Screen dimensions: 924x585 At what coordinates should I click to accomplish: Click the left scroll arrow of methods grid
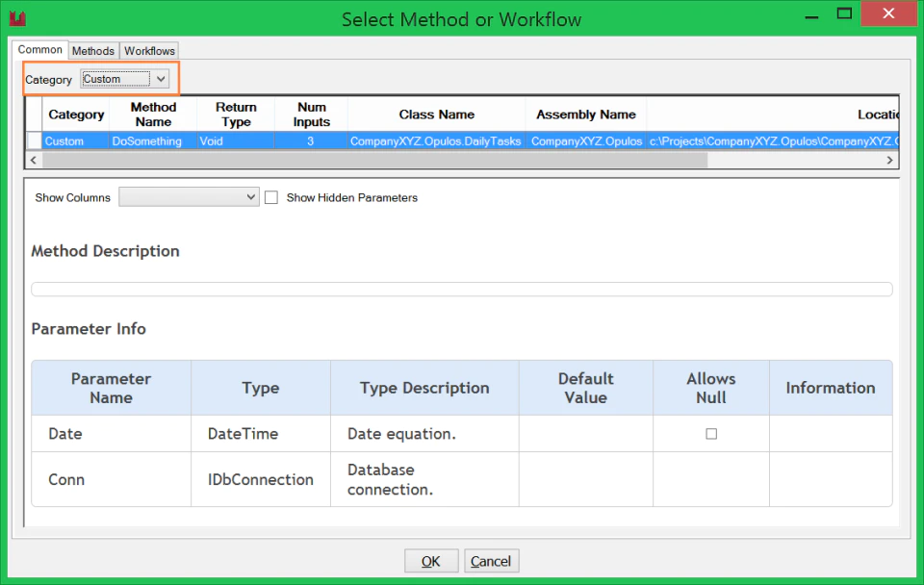pyautogui.click(x=34, y=161)
